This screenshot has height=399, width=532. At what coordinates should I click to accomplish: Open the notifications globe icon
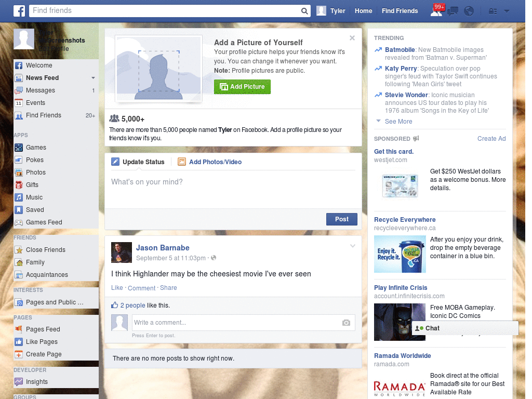click(x=469, y=11)
